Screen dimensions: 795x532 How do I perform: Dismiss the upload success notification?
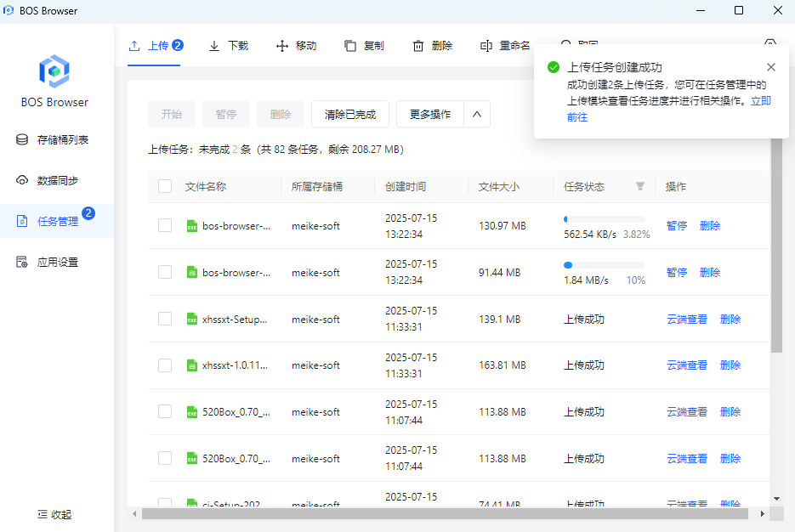[x=770, y=67]
